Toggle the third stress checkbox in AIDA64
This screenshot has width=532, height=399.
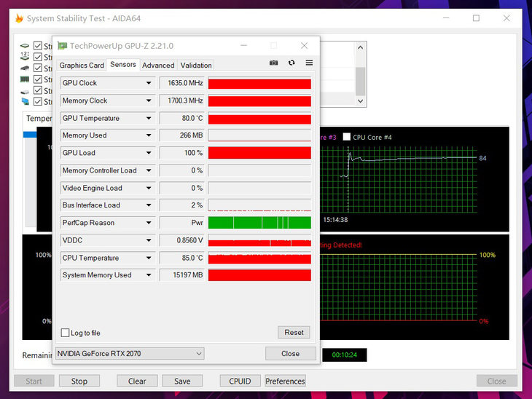(x=38, y=68)
